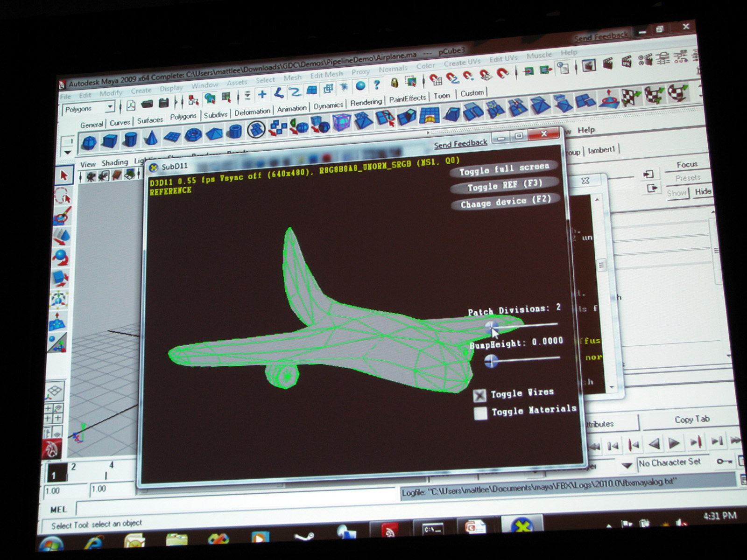This screenshot has height=560, width=747.
Task: Click the lock selection padlock icon
Action: pyautogui.click(x=395, y=83)
